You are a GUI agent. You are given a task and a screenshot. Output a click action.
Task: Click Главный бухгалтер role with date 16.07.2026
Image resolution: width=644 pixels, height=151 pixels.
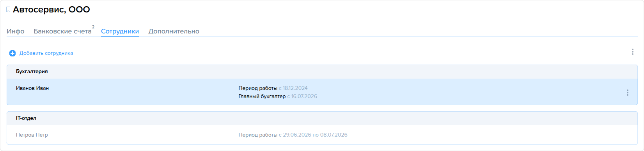(278, 97)
